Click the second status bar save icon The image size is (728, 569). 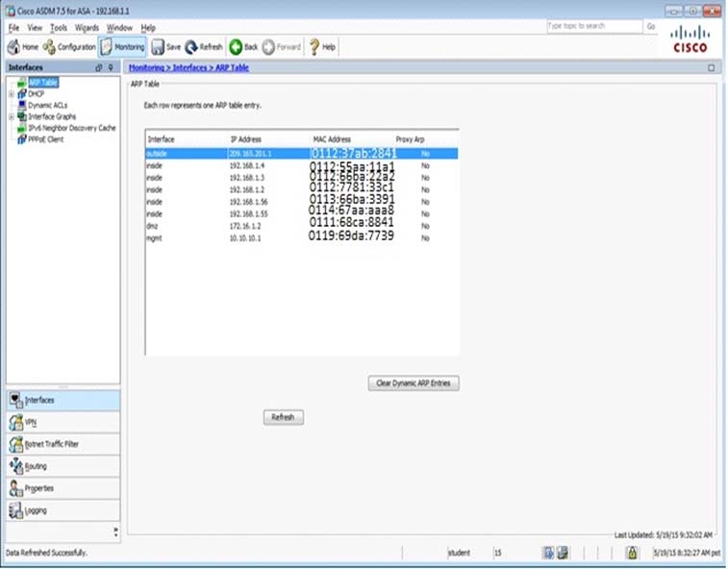click(563, 553)
